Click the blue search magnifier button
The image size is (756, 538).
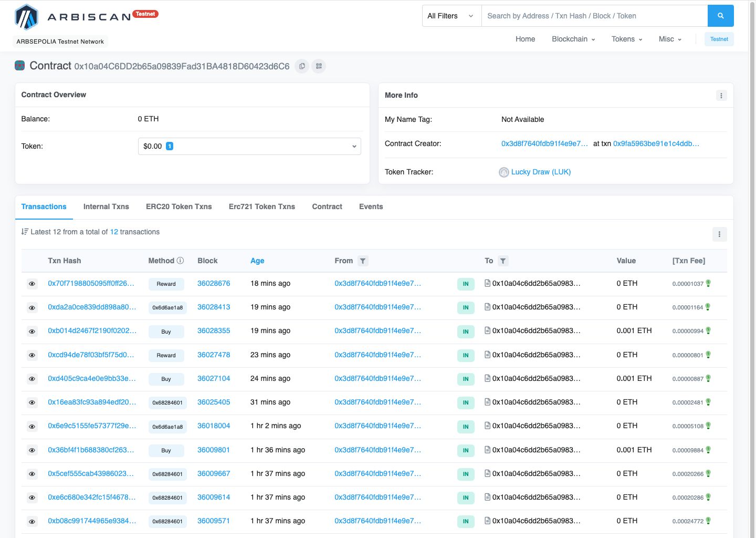[720, 16]
